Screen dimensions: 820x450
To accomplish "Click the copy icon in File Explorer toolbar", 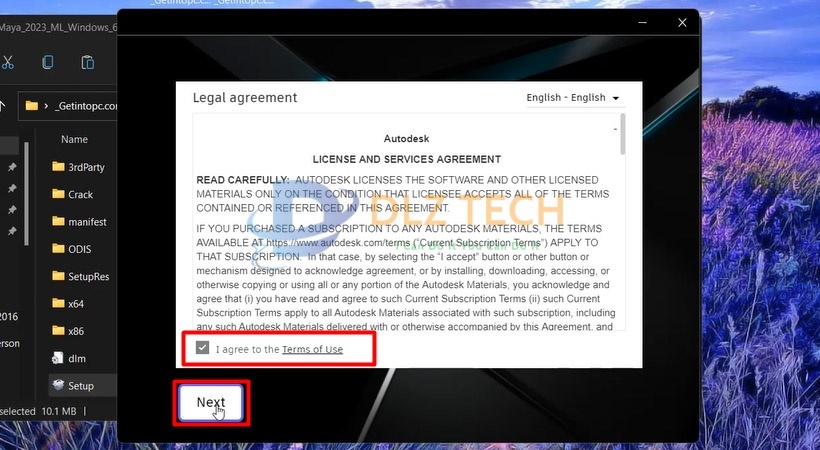I will coord(48,62).
